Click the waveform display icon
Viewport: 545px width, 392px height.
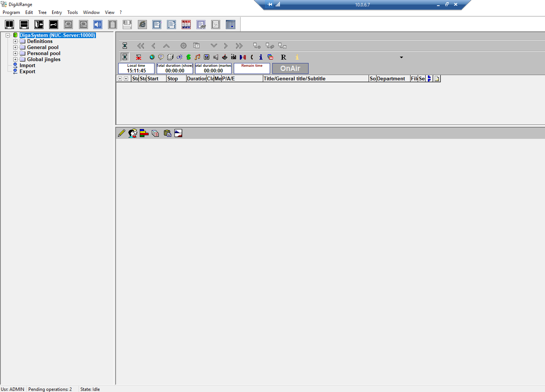(178, 133)
